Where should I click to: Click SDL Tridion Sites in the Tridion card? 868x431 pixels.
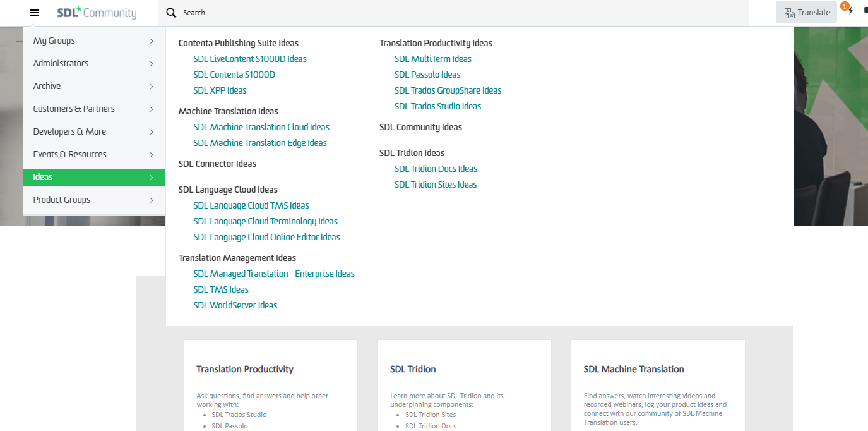pos(431,415)
